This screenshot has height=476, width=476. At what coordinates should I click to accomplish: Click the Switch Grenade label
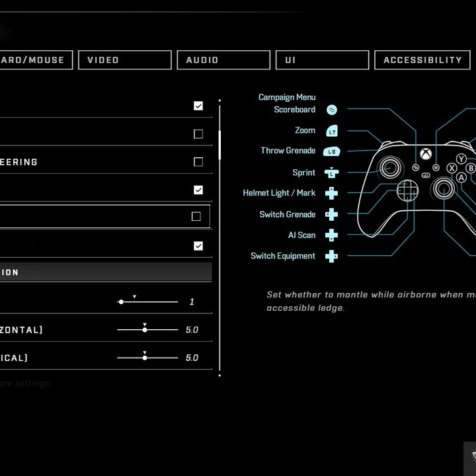click(287, 214)
